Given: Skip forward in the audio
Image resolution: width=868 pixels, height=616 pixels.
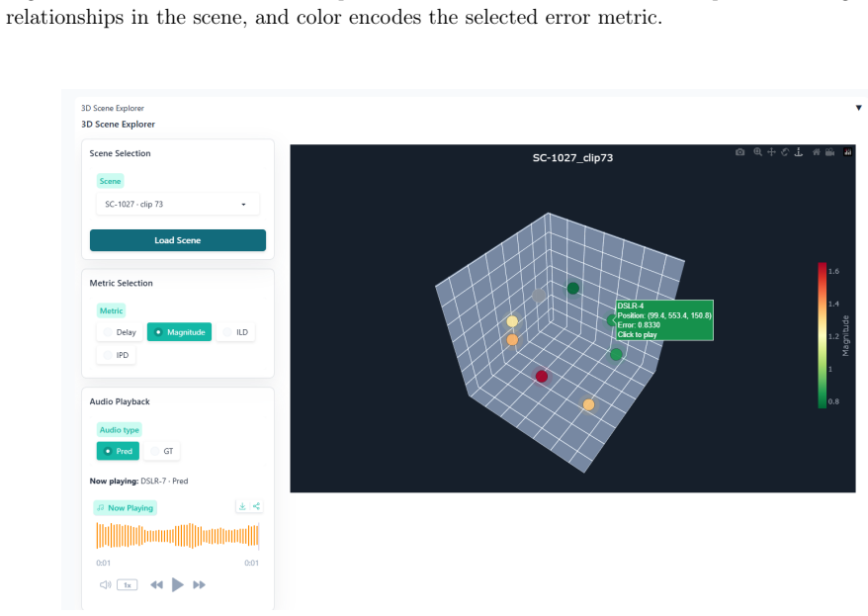Looking at the screenshot, I should click(x=200, y=585).
